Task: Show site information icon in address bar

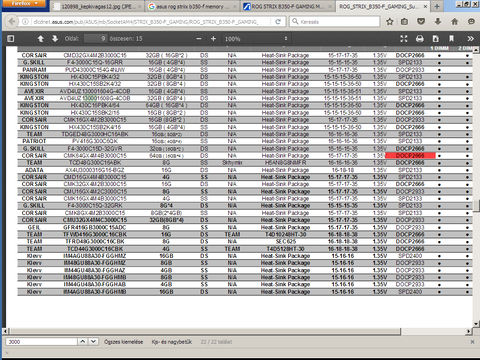Action: pyautogui.click(x=25, y=22)
